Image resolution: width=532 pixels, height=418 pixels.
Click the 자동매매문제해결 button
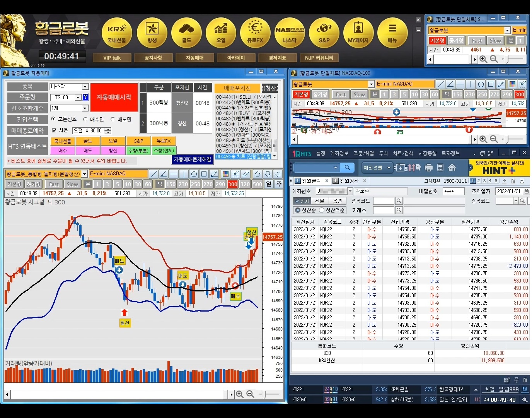coord(193,159)
